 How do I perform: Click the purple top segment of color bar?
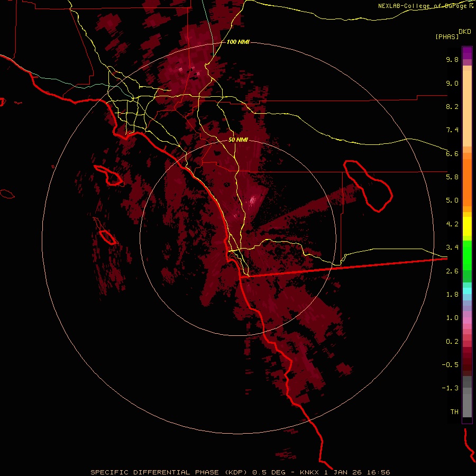[467, 53]
